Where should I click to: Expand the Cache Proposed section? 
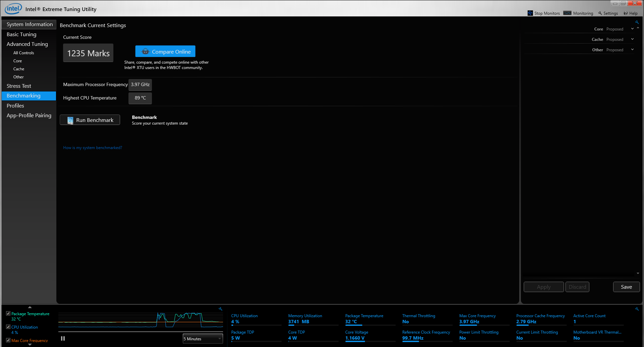(632, 39)
